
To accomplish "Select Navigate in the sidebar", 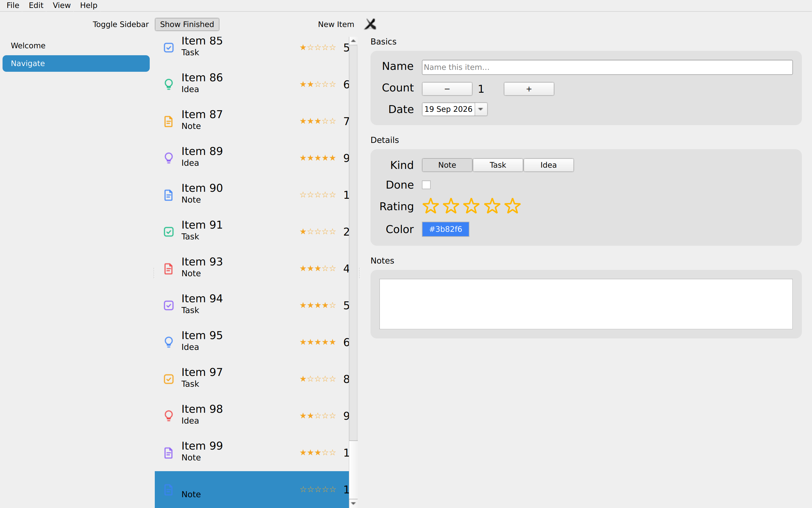I will click(x=76, y=63).
